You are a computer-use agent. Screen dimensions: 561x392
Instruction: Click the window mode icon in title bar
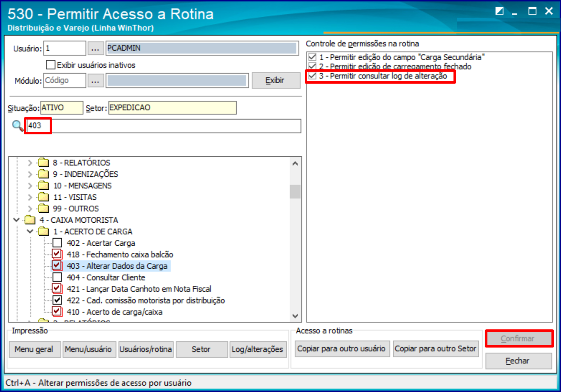[499, 11]
